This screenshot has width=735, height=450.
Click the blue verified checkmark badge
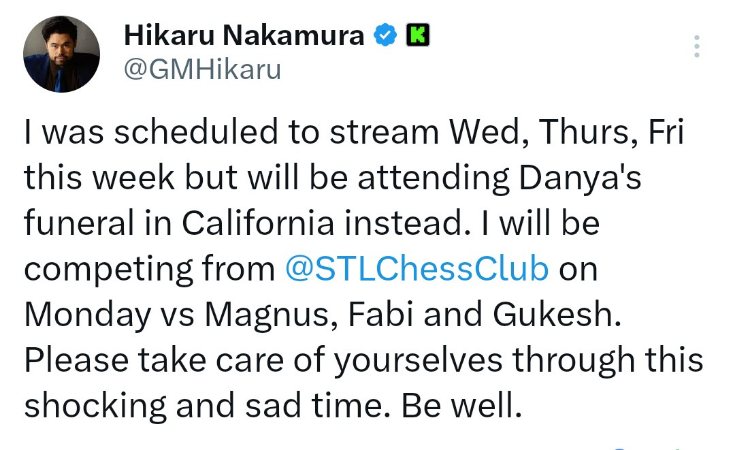pyautogui.click(x=385, y=36)
